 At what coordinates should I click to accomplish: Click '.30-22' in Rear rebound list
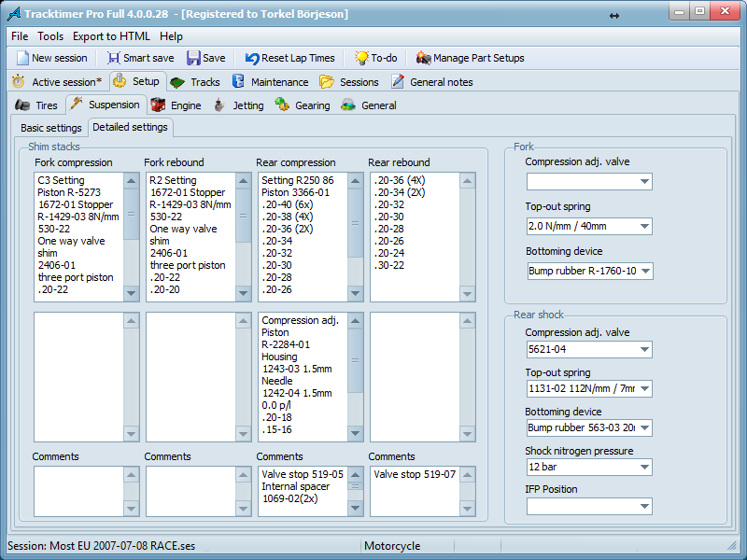(x=389, y=265)
